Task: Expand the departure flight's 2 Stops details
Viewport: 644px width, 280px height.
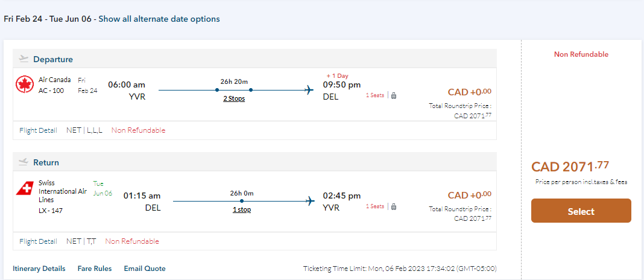Action: point(234,98)
